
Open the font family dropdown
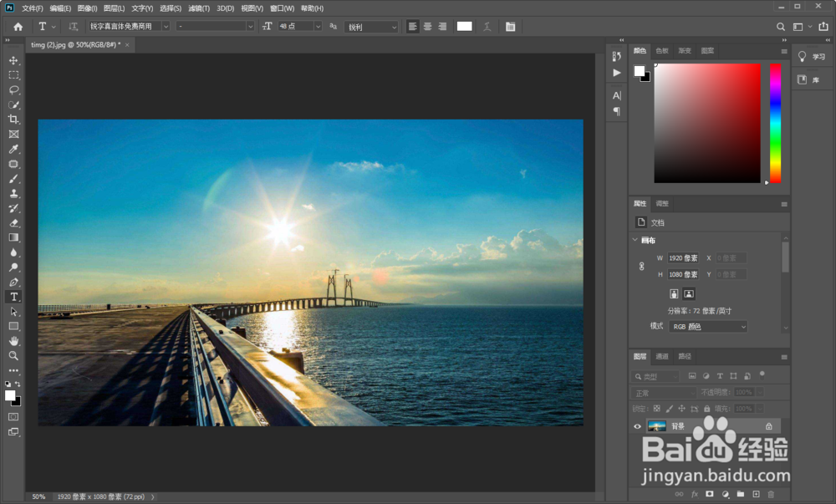pyautogui.click(x=130, y=27)
